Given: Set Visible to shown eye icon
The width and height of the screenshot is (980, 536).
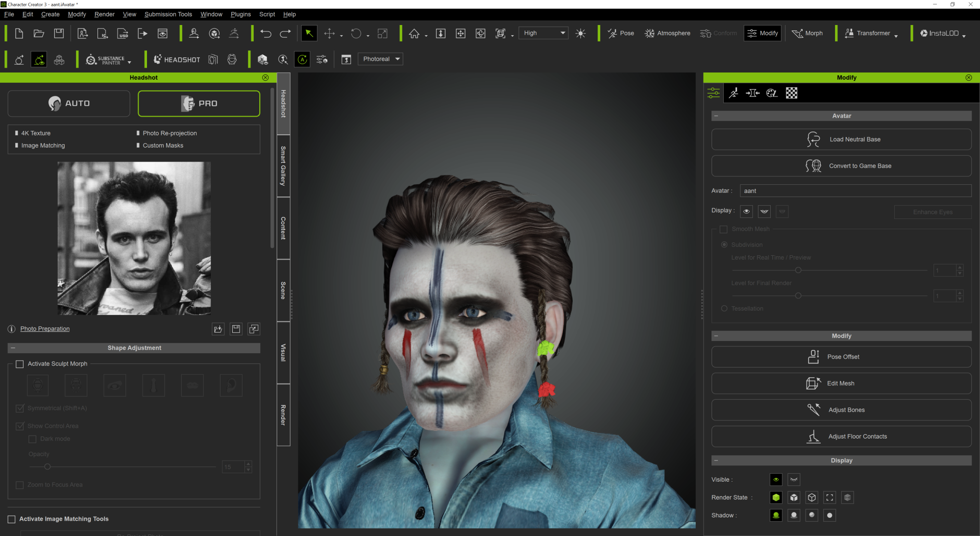Looking at the screenshot, I should [776, 480].
